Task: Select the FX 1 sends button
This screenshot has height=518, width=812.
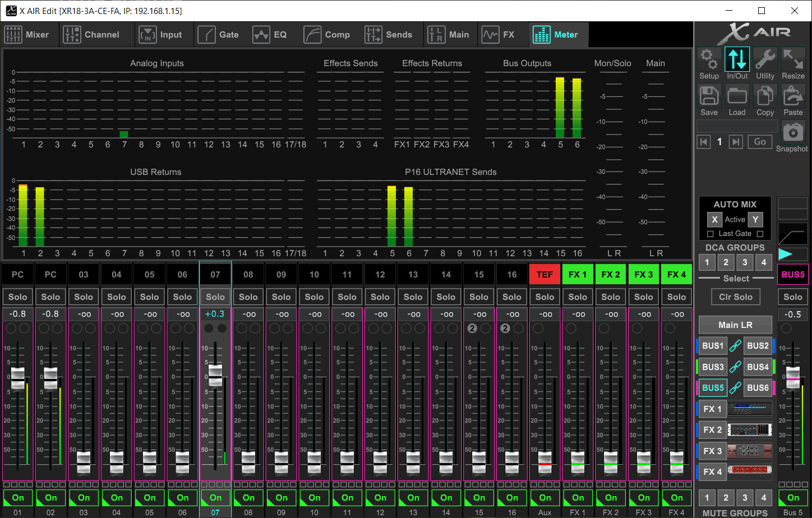Action: click(713, 409)
